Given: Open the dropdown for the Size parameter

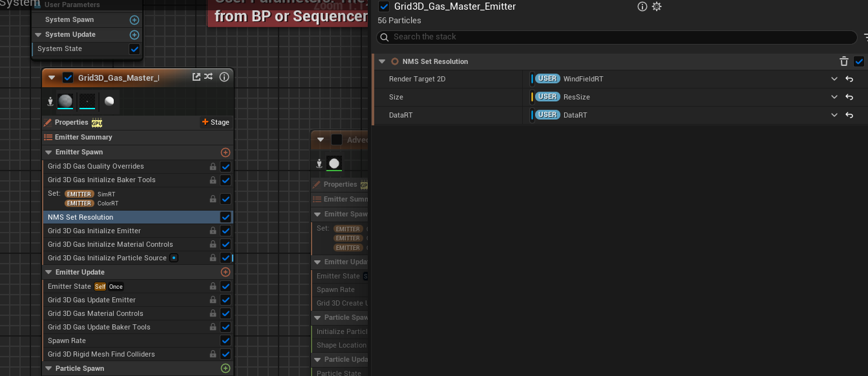Looking at the screenshot, I should click(834, 97).
